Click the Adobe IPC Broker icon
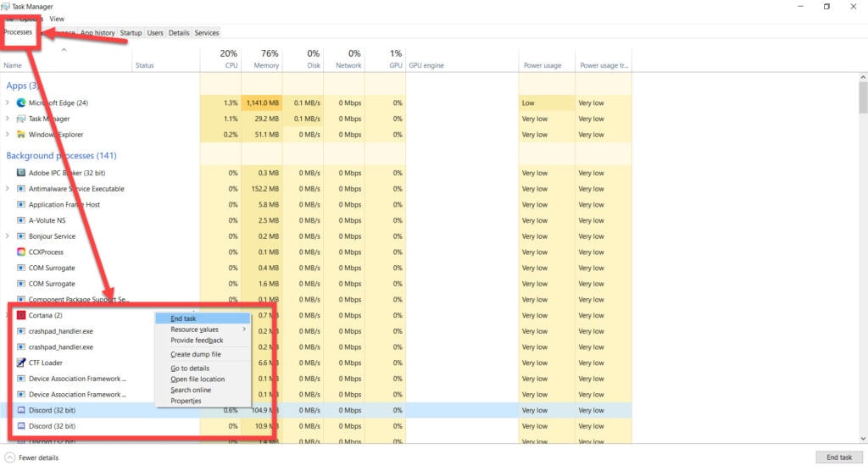The image size is (868, 471). point(21,173)
